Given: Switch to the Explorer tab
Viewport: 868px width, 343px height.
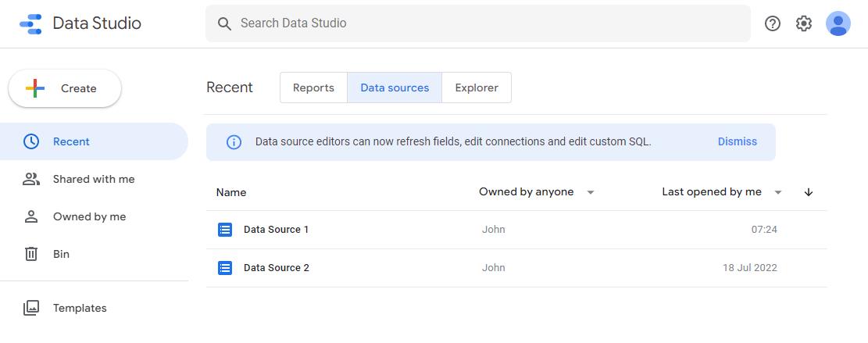Looking at the screenshot, I should [477, 88].
